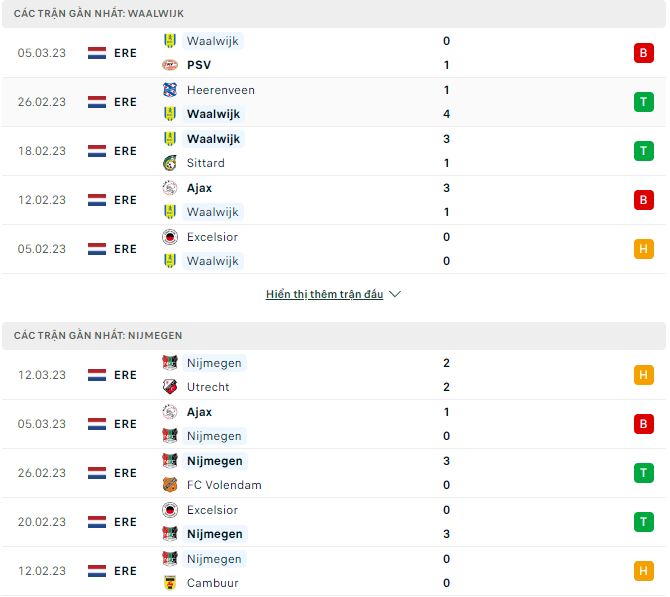Click ERE league label for 20.02.23 match

click(125, 522)
